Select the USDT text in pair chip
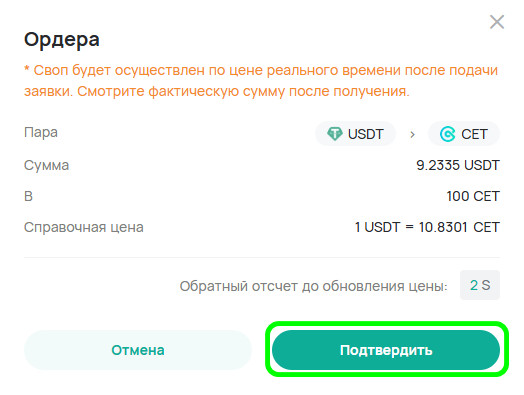Viewport: 524px width, 395px height. 366,134
